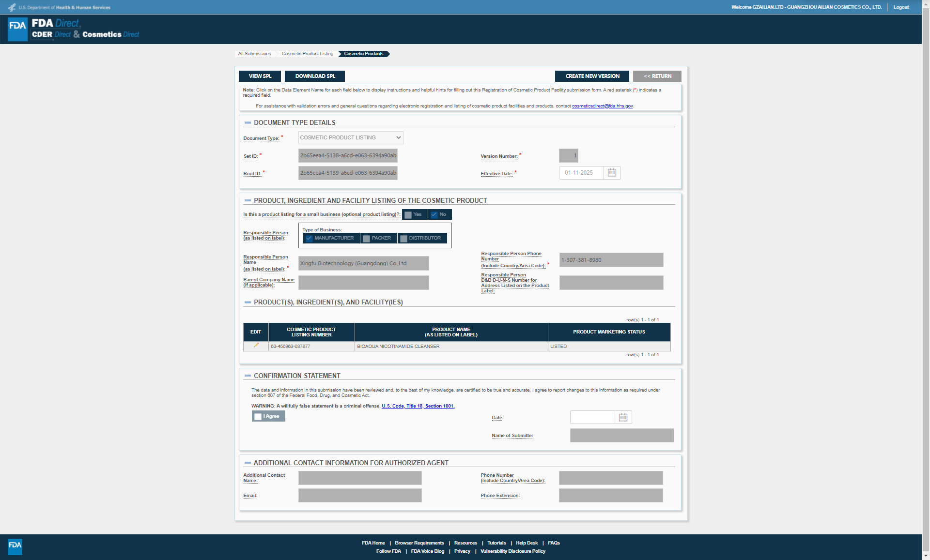
Task: Click the DOWNLOAD SPL button
Action: pos(315,76)
